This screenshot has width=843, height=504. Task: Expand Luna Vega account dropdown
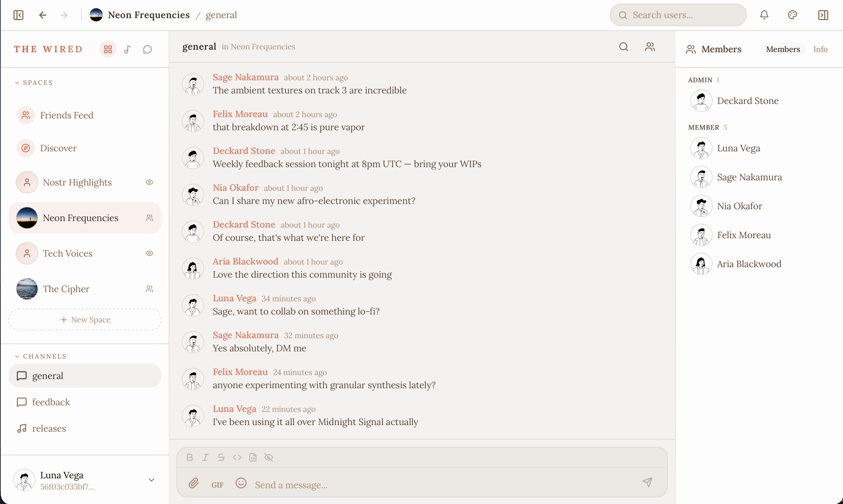tap(151, 480)
